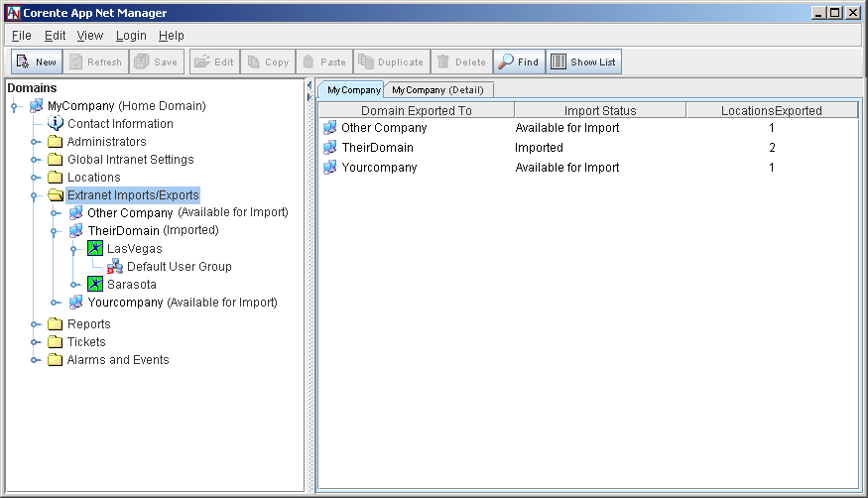Screen dimensions: 868x498
Task: Open the Edit menu
Action: [55, 36]
